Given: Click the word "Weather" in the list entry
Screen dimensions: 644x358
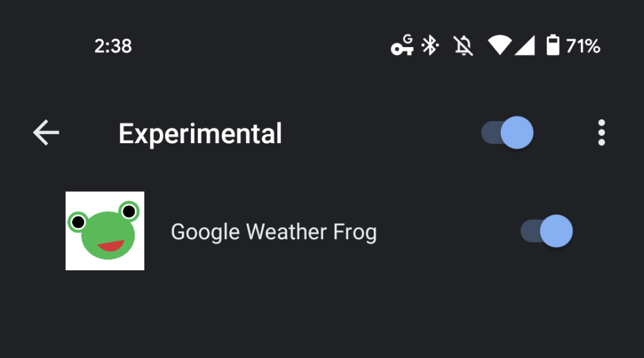Looking at the screenshot, I should point(278,232).
